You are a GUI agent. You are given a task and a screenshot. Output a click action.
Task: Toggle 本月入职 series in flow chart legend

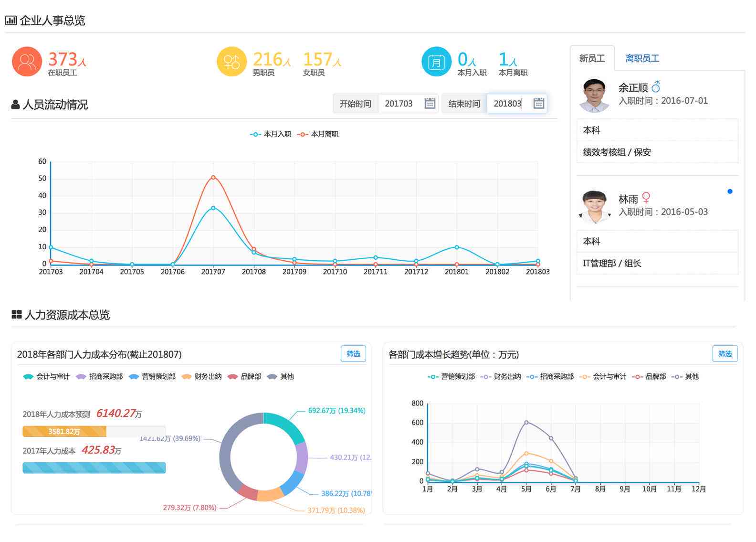pos(271,134)
